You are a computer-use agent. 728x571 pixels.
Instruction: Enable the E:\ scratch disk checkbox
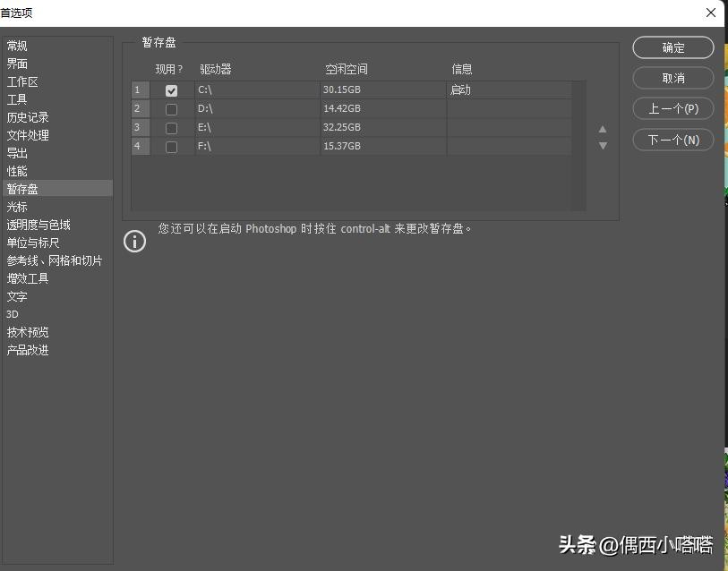tap(171, 127)
